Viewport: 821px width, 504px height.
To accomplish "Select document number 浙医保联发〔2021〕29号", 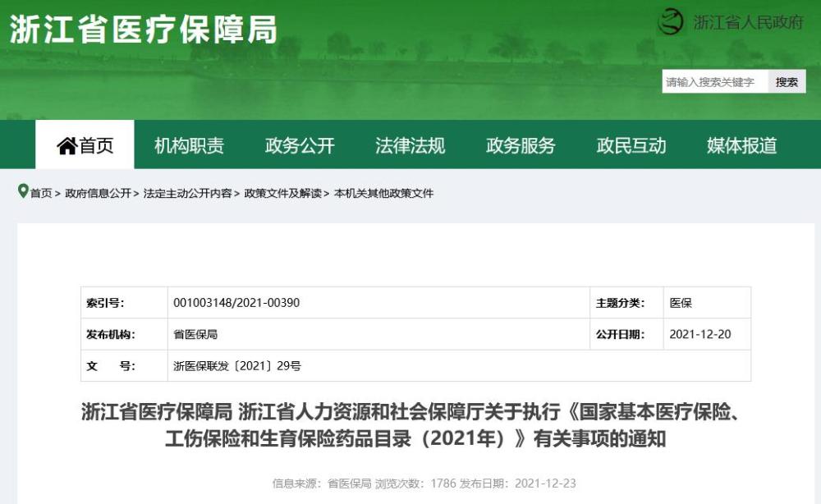I will click(237, 366).
